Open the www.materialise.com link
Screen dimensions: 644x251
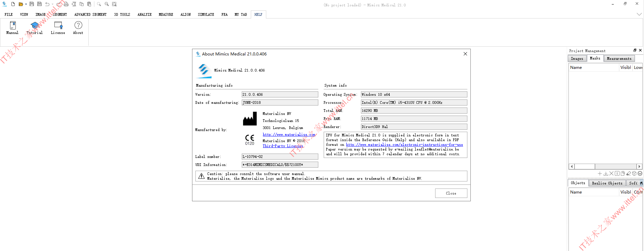(289, 135)
